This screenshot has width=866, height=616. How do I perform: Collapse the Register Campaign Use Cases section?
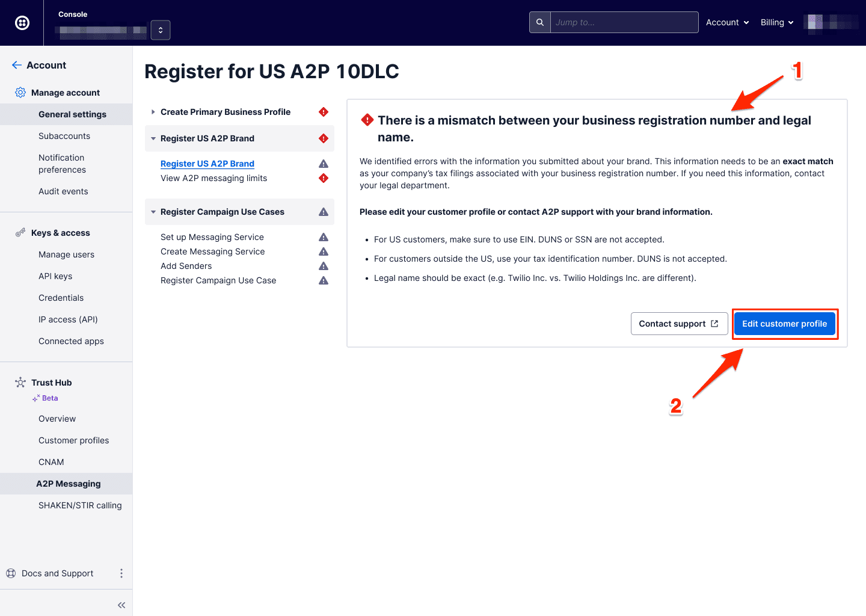(x=153, y=211)
